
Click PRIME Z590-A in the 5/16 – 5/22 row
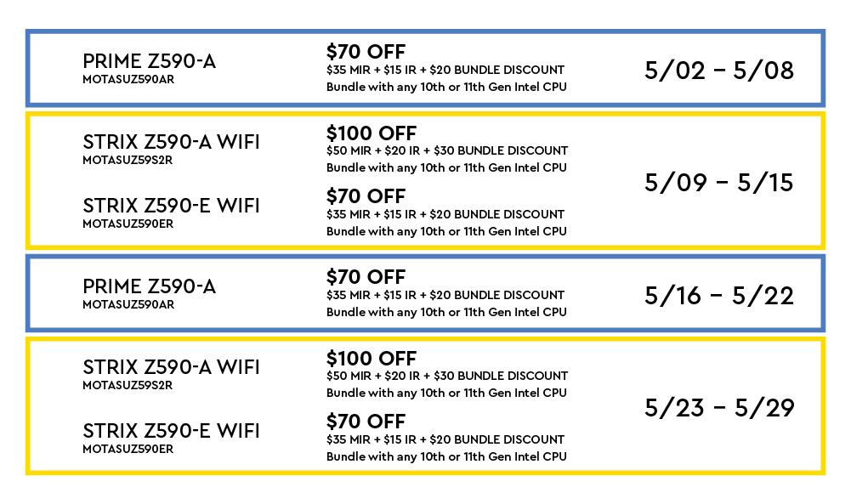coord(149,286)
